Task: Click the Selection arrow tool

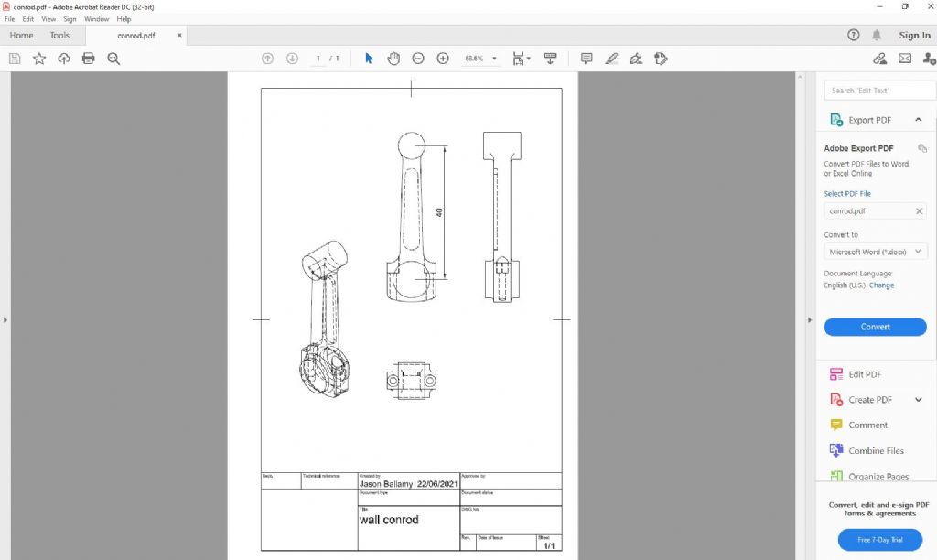Action: (x=369, y=59)
